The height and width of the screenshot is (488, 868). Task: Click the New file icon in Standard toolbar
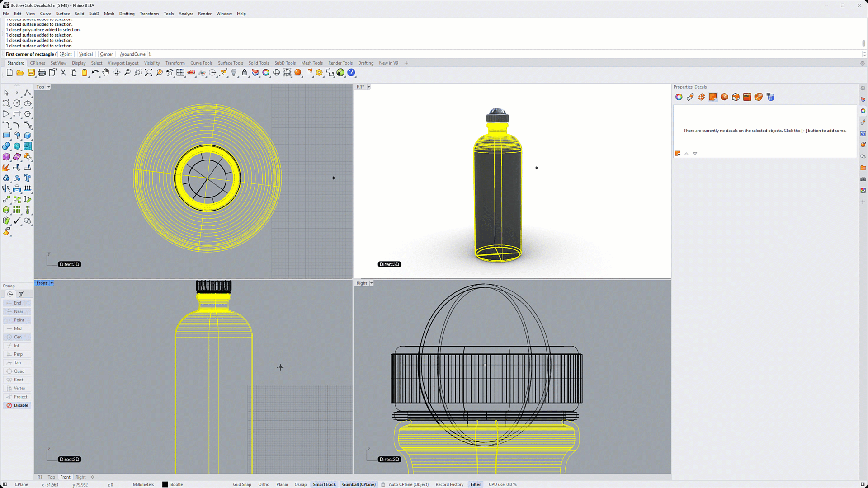[x=9, y=73]
